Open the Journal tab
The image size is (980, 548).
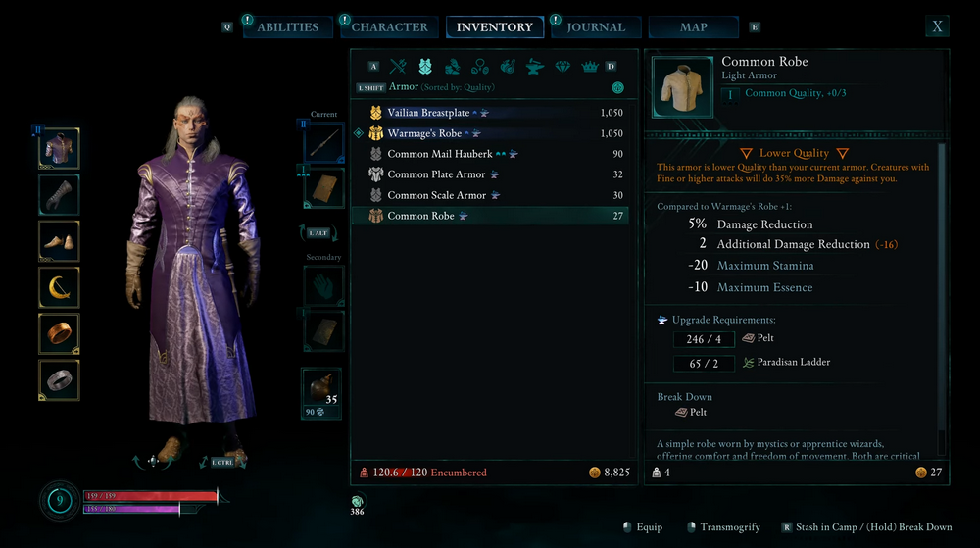[x=596, y=26]
